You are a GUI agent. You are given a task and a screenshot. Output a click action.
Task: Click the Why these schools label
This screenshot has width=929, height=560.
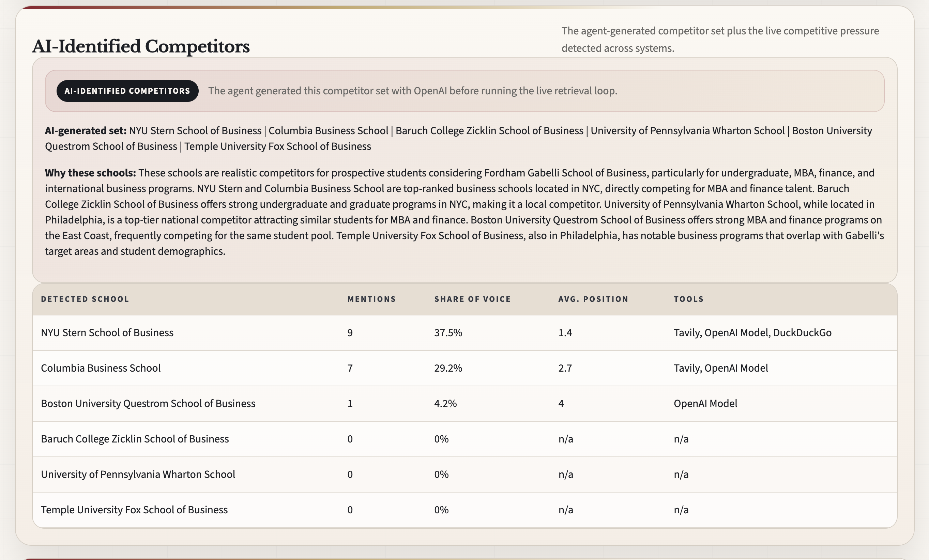[90, 173]
